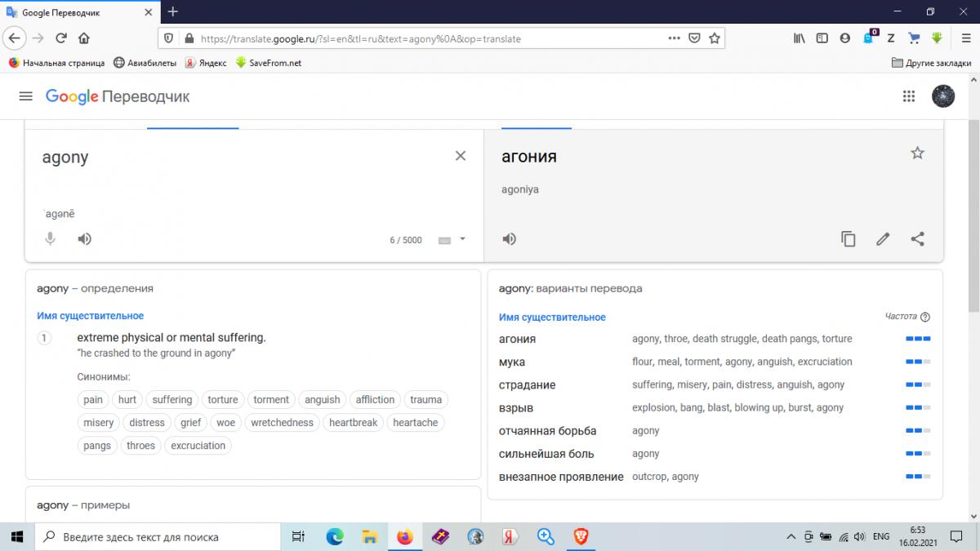This screenshot has width=980, height=551.
Task: Open Windows Start menu
Action: pyautogui.click(x=16, y=536)
